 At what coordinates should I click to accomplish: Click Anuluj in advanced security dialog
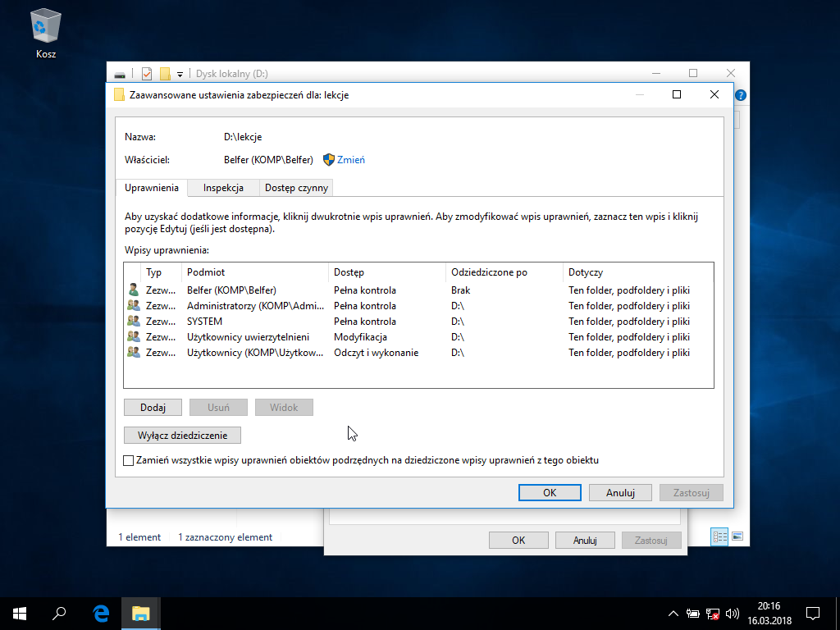620,492
